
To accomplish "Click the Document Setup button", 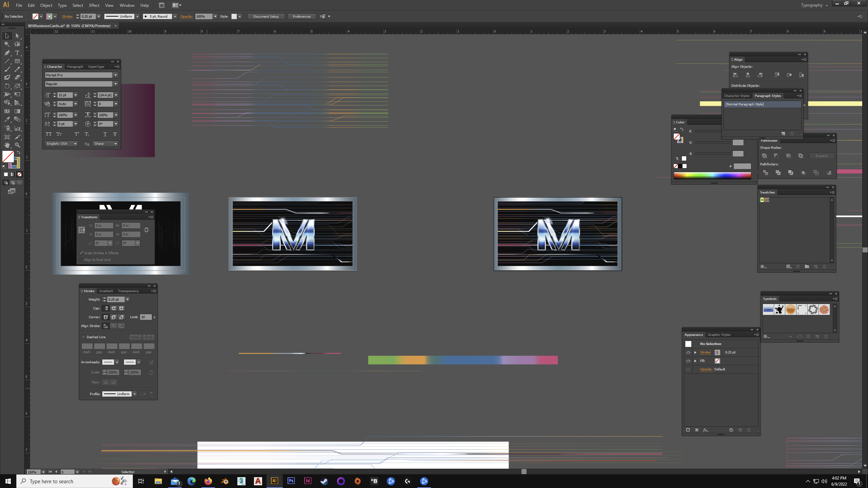I will tap(266, 17).
